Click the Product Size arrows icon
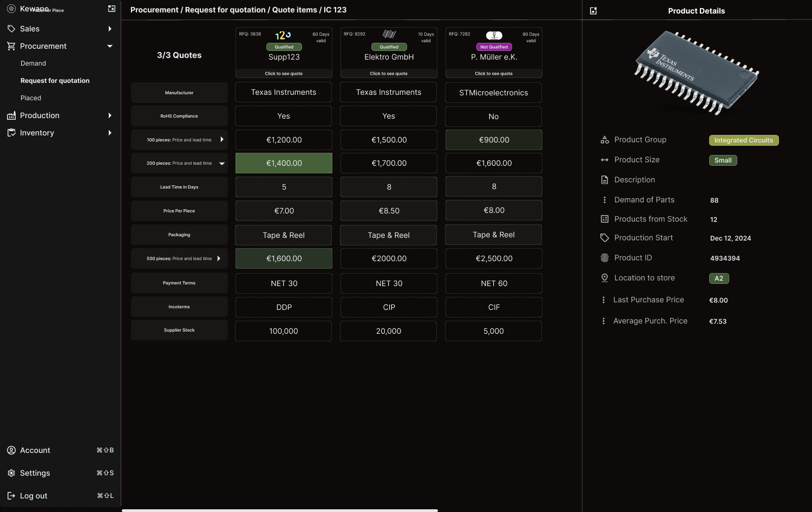The width and height of the screenshot is (812, 512). click(605, 160)
